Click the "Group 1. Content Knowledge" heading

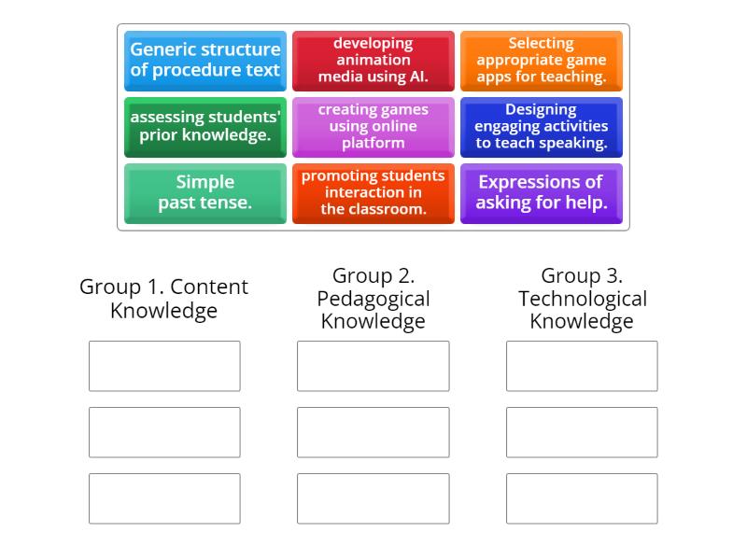[164, 299]
